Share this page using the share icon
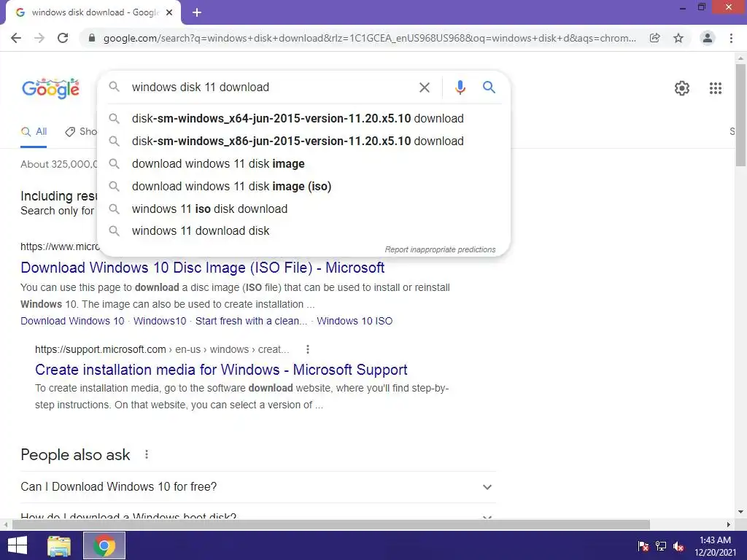The height and width of the screenshot is (560, 747). click(655, 38)
